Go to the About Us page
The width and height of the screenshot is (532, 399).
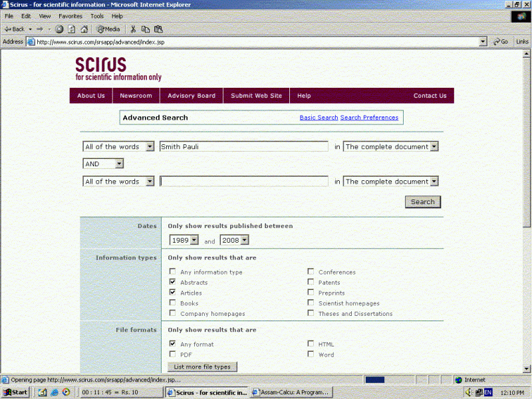tap(91, 96)
